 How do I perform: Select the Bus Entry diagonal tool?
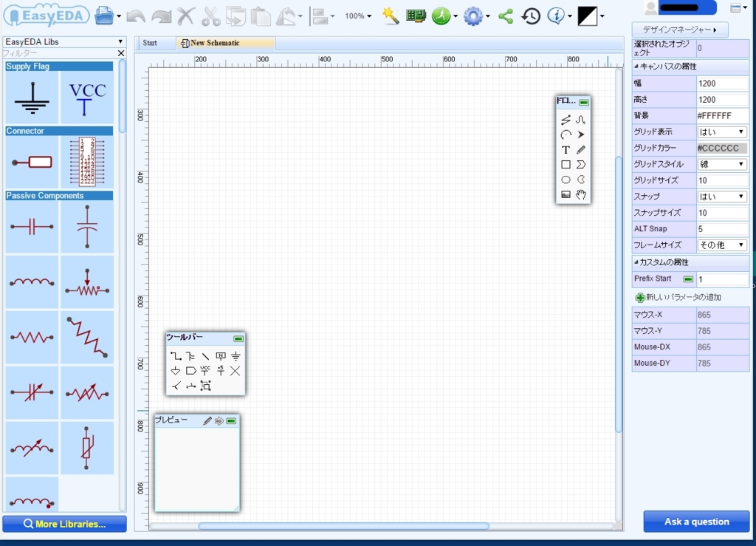205,356
